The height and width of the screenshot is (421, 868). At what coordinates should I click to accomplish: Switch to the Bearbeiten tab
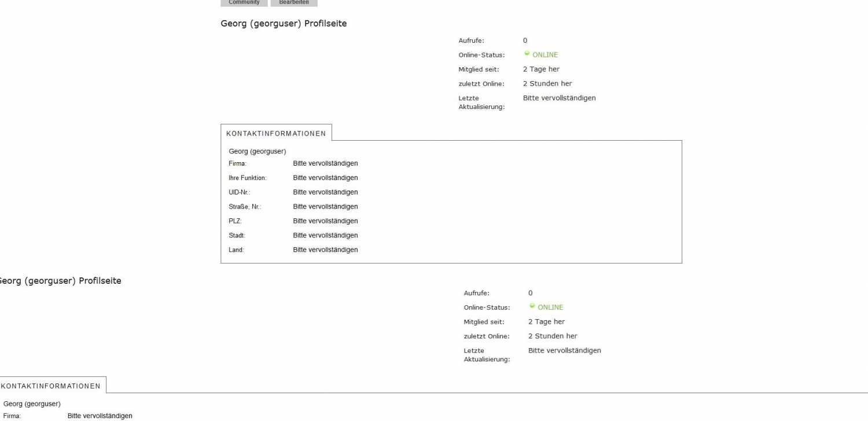[x=294, y=3]
